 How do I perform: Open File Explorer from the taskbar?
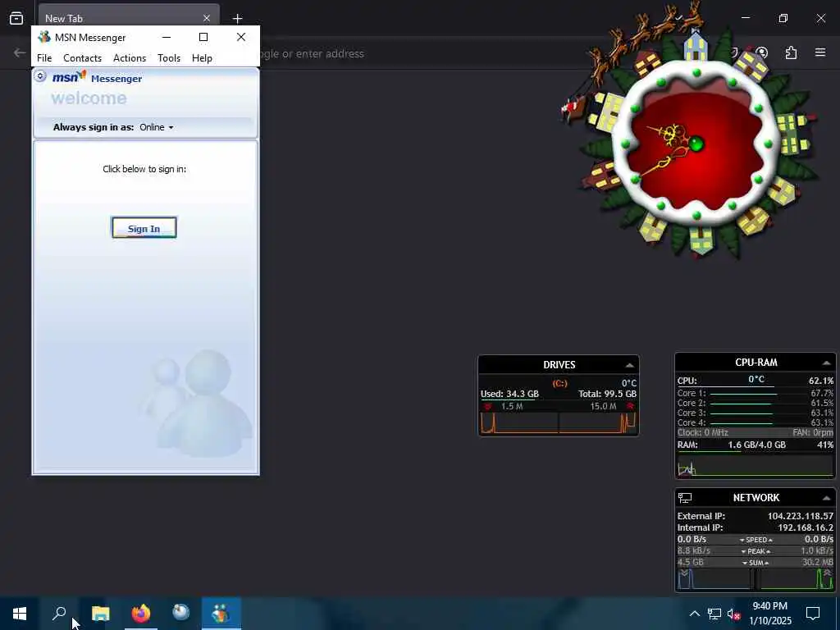tap(100, 614)
